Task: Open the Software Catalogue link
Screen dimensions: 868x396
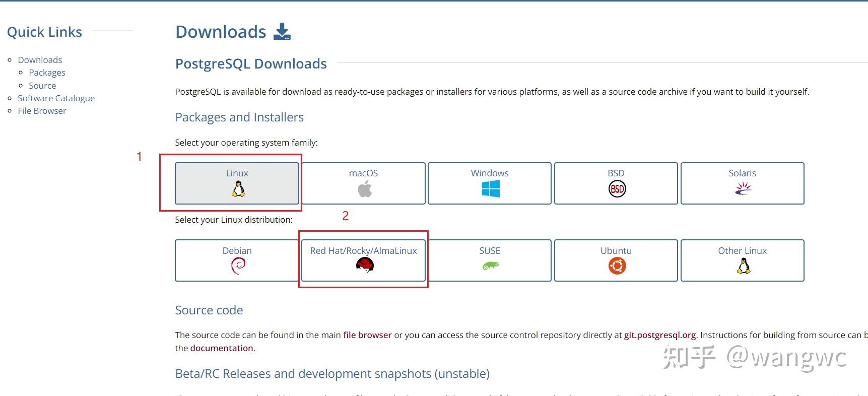Action: click(x=56, y=98)
